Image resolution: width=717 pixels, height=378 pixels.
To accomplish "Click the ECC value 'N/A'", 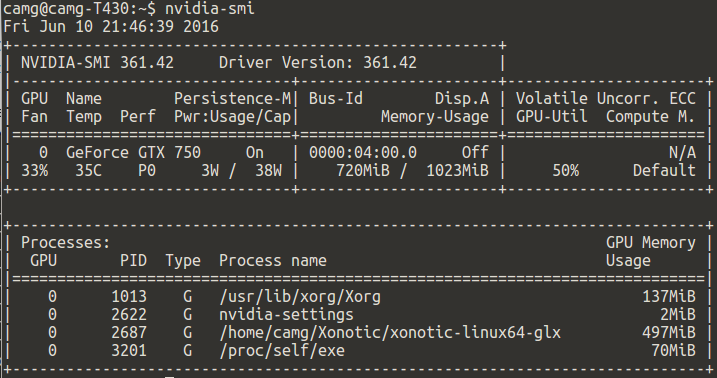I will (682, 152).
